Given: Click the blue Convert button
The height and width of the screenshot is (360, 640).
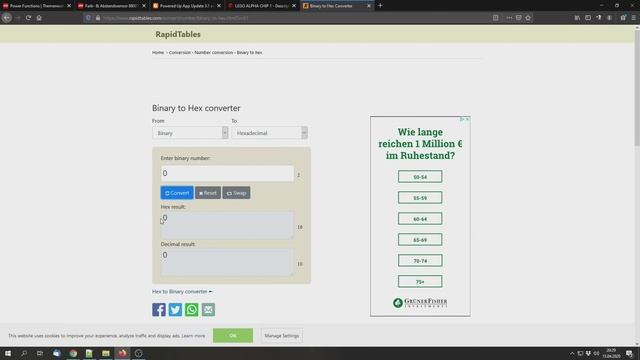Looking at the screenshot, I should tap(177, 193).
